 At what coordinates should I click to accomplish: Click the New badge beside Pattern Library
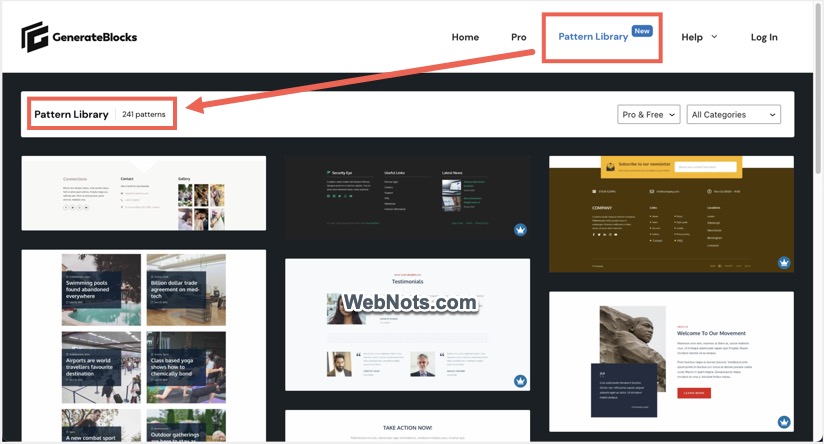click(x=642, y=31)
